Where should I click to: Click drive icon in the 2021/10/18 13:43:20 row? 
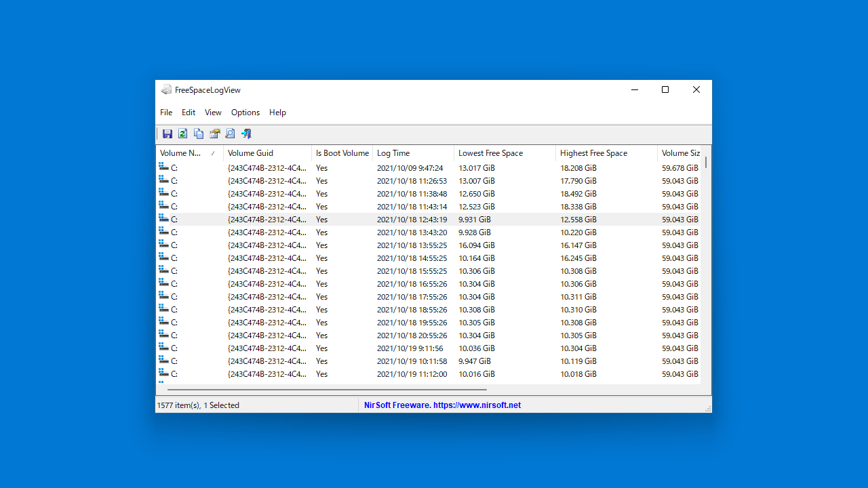point(163,231)
